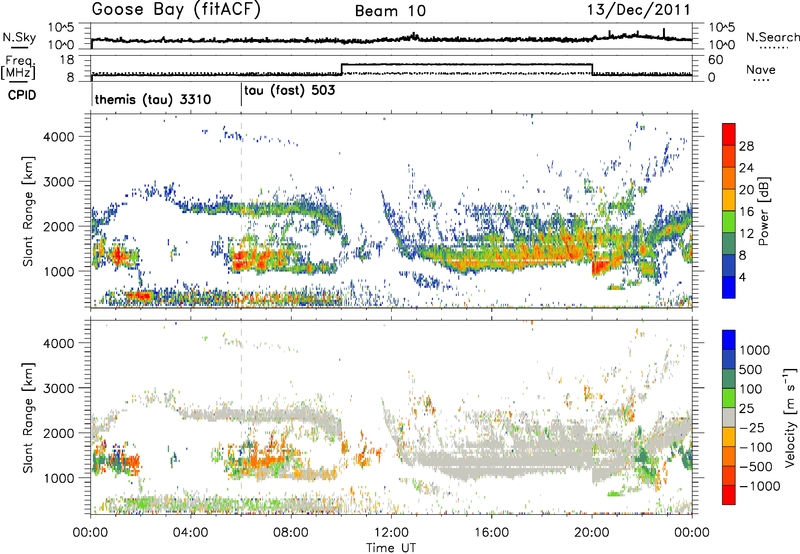This screenshot has width=800, height=554.
Task: Click the '08:00' time axis tick label
Action: pos(291,533)
